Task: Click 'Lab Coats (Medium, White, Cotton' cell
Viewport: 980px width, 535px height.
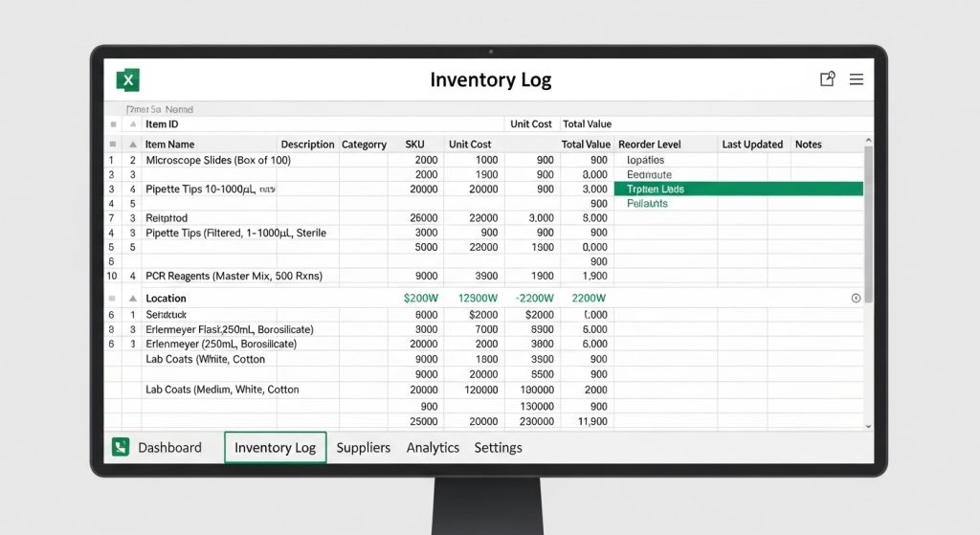Action: click(222, 390)
